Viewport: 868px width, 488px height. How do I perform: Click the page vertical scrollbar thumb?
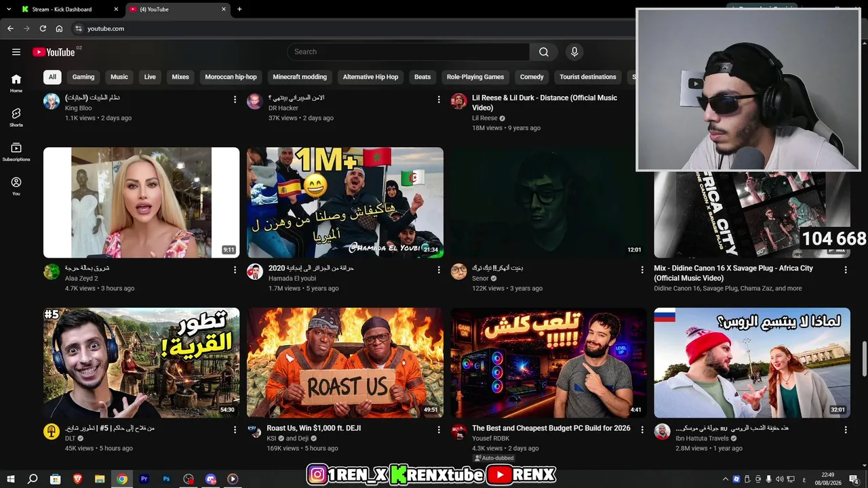pos(864,359)
